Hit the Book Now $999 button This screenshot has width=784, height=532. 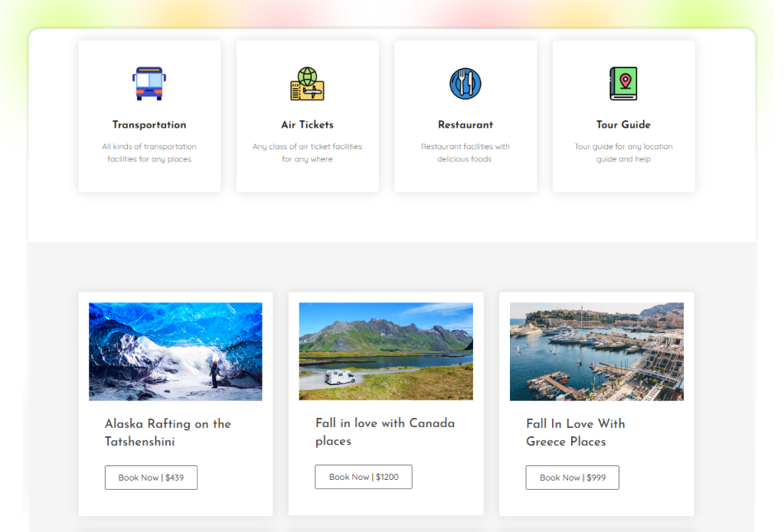pos(572,478)
